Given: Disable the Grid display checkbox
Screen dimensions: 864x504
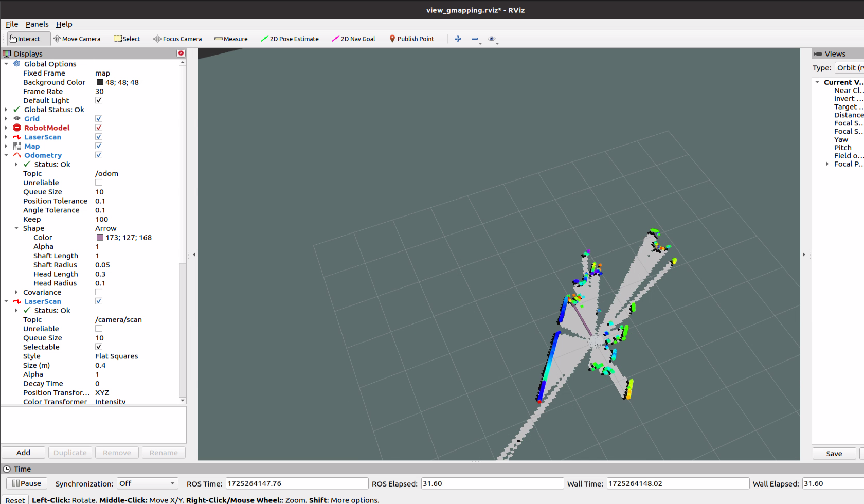Looking at the screenshot, I should point(99,118).
